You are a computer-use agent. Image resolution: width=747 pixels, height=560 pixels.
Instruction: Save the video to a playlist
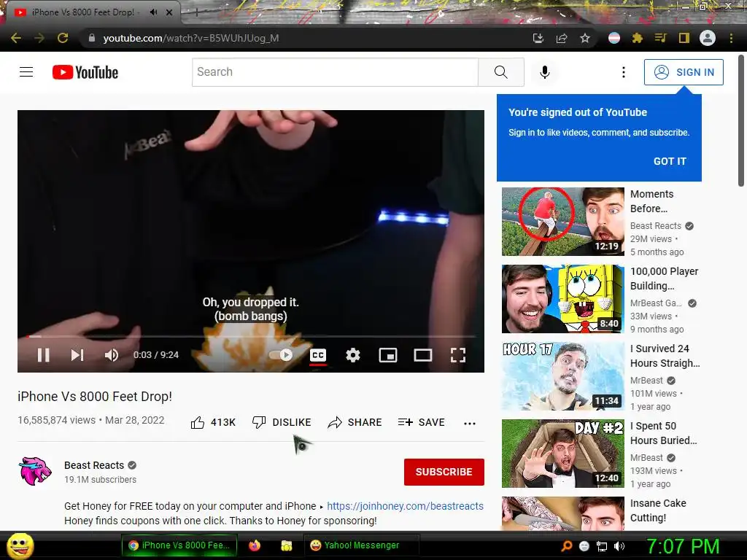[421, 422]
